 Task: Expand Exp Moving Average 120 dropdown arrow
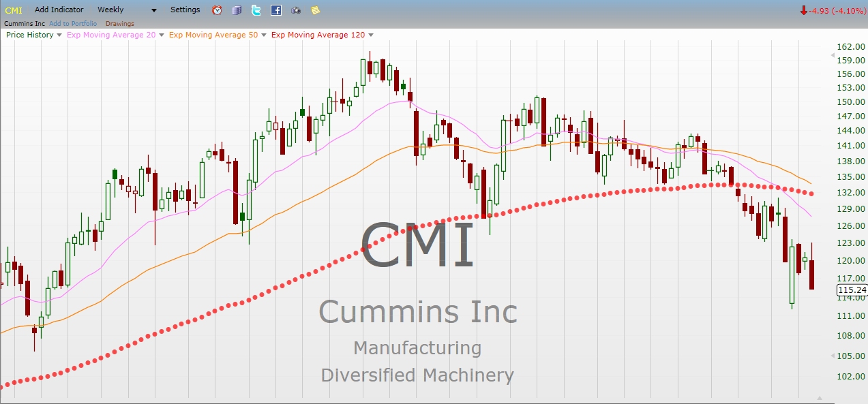pos(370,35)
